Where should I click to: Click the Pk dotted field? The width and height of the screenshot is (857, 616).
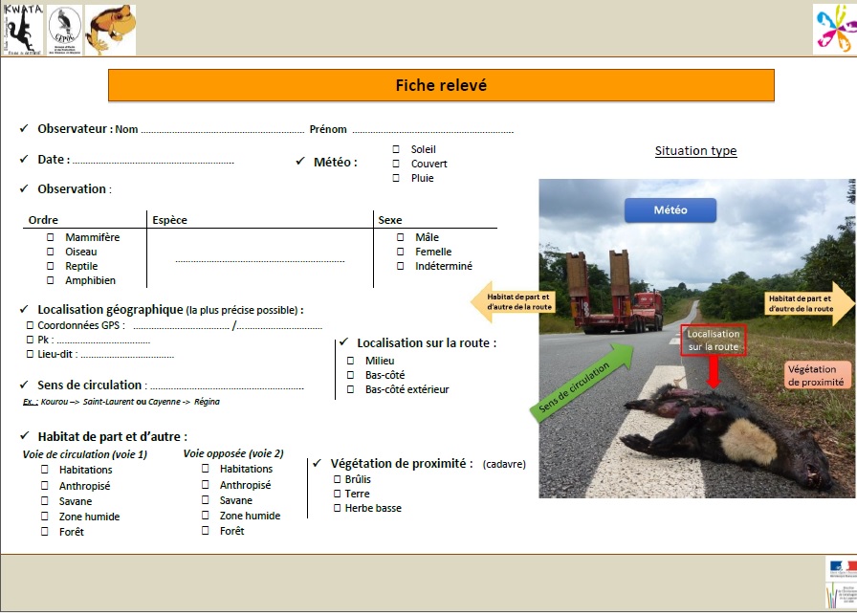tap(104, 341)
